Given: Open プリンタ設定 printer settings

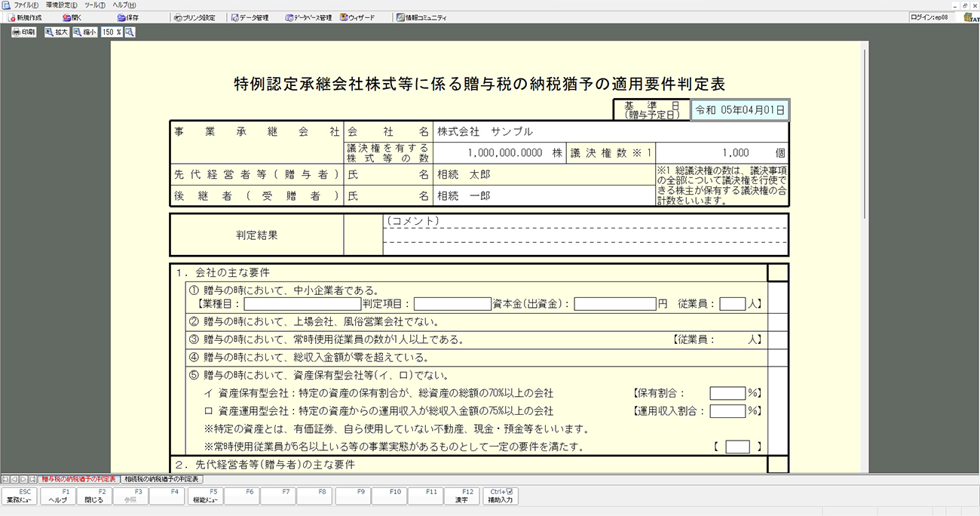Looking at the screenshot, I should tap(194, 17).
